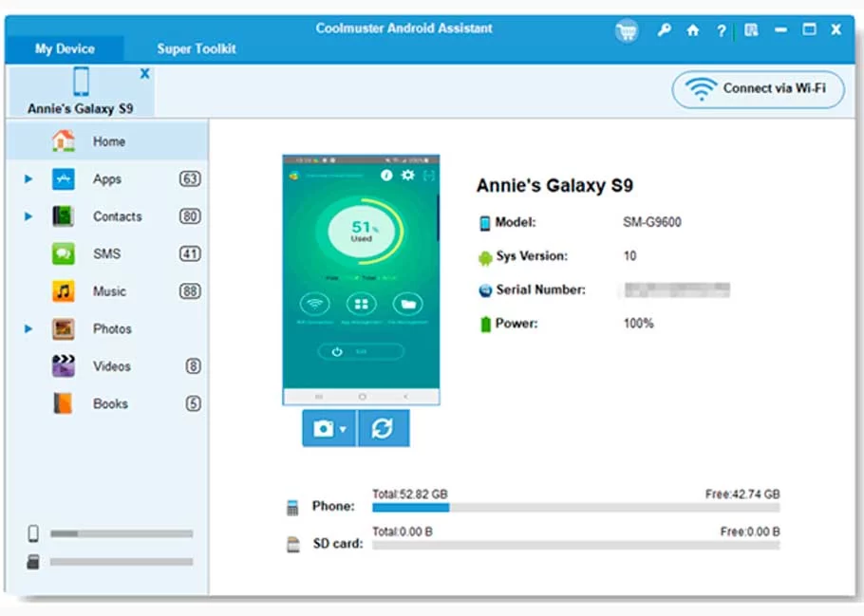Click the Serial Number globe icon
The width and height of the screenshot is (864, 616).
pos(485,290)
